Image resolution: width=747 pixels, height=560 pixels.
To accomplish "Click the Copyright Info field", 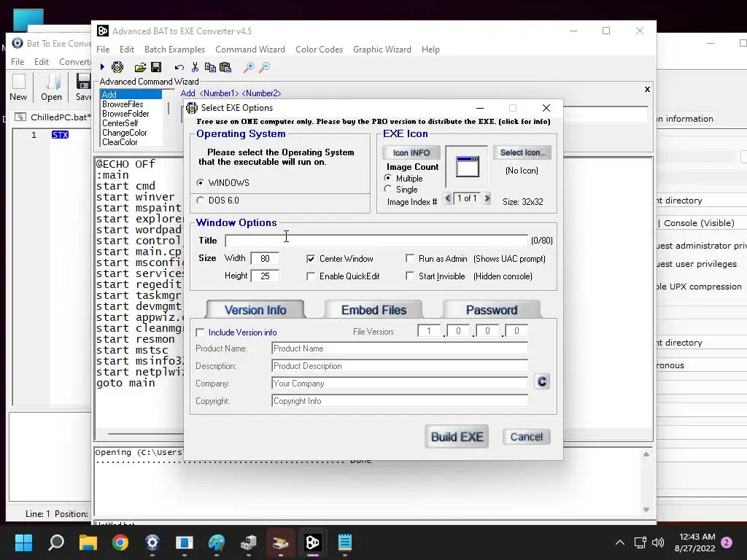I will coord(400,401).
